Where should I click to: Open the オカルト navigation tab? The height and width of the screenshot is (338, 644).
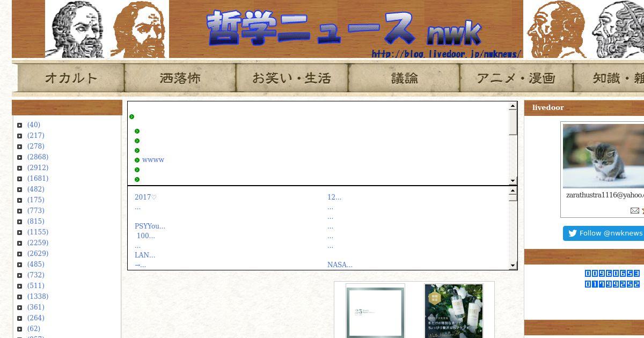click(71, 78)
